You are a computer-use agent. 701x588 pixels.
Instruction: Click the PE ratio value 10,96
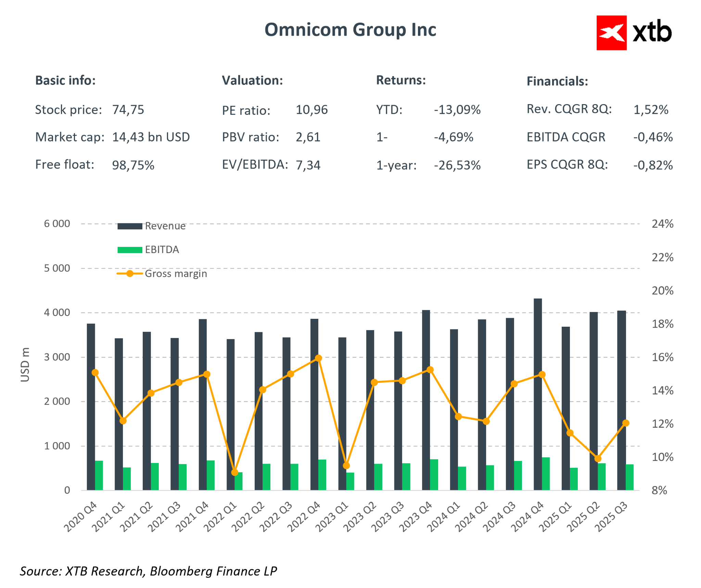[311, 110]
